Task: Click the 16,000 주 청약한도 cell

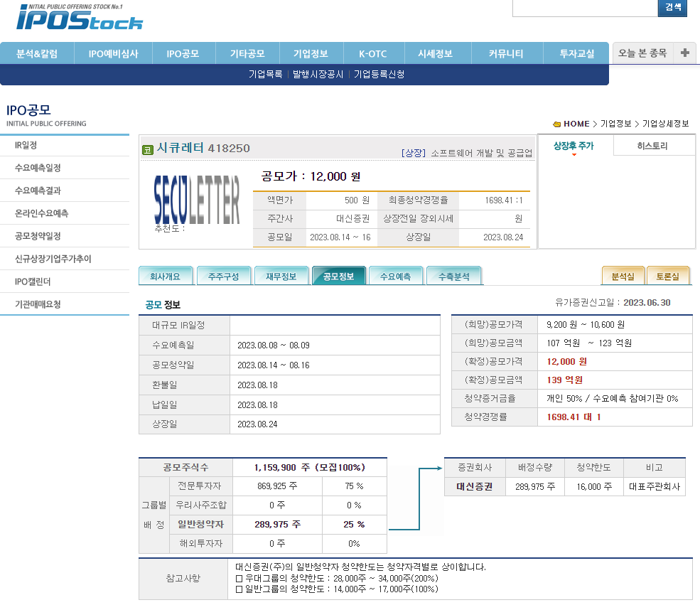Action: point(593,487)
